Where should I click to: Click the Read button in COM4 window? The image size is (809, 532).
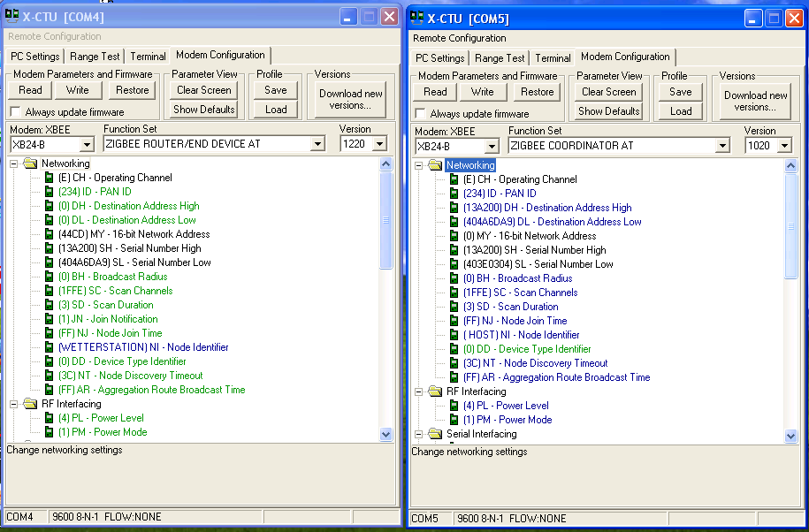(x=30, y=90)
